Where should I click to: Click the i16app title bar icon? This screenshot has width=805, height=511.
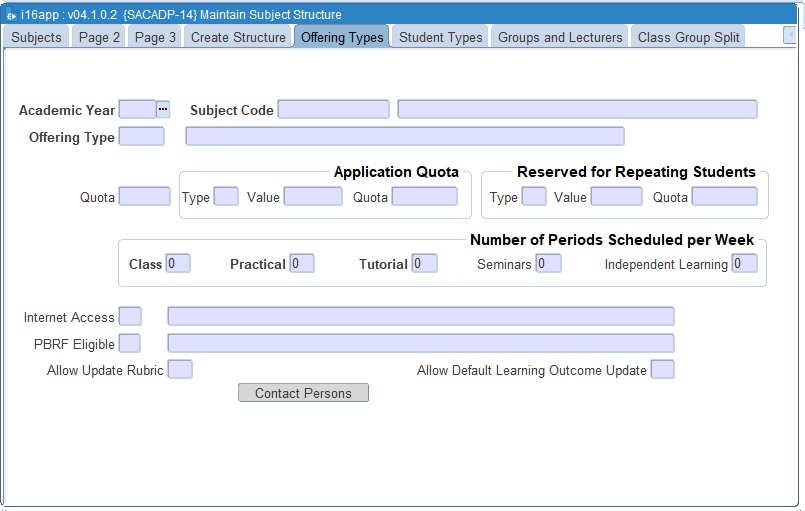pyautogui.click(x=11, y=15)
